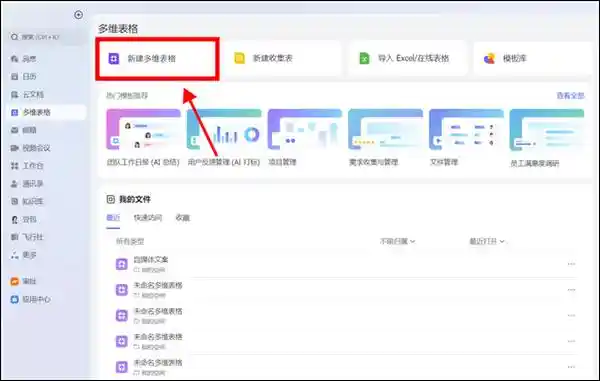
Task: Switch to the 最近 tab
Action: pyautogui.click(x=113, y=218)
